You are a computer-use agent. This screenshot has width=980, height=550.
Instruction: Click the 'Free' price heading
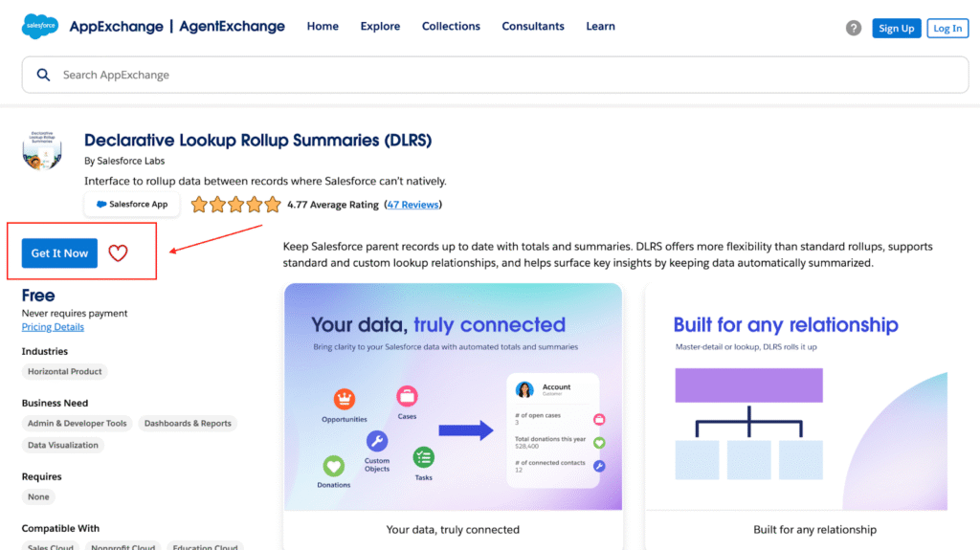pyautogui.click(x=38, y=295)
